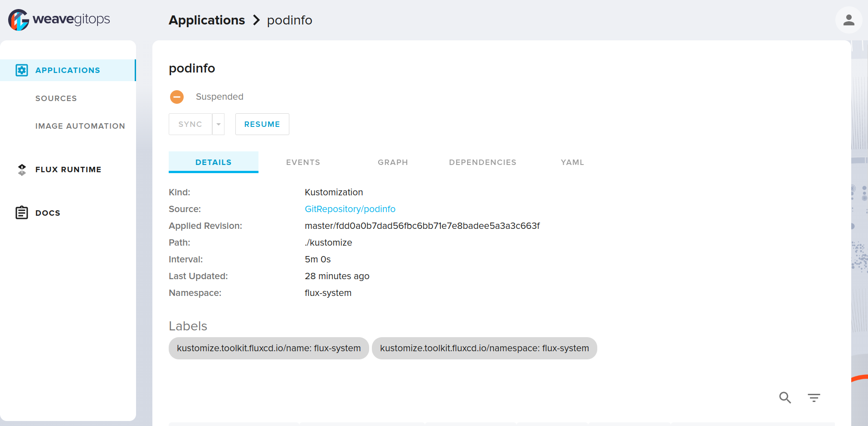
Task: Click the Applied Revision field label
Action: coord(205,226)
